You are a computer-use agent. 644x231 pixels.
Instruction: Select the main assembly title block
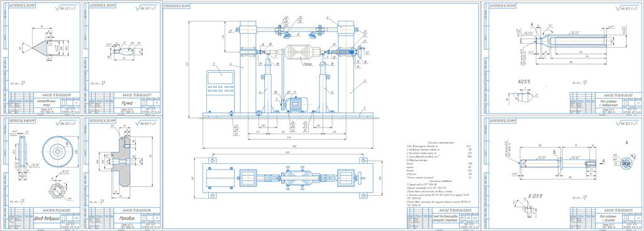(443, 217)
